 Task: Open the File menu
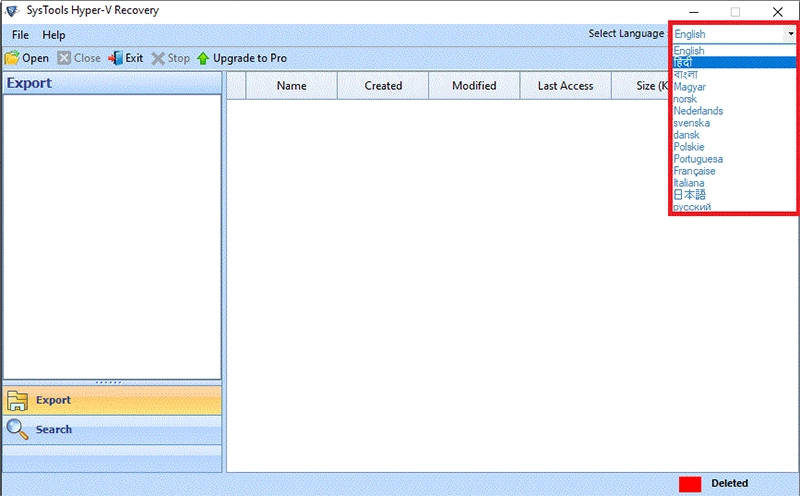tap(20, 35)
